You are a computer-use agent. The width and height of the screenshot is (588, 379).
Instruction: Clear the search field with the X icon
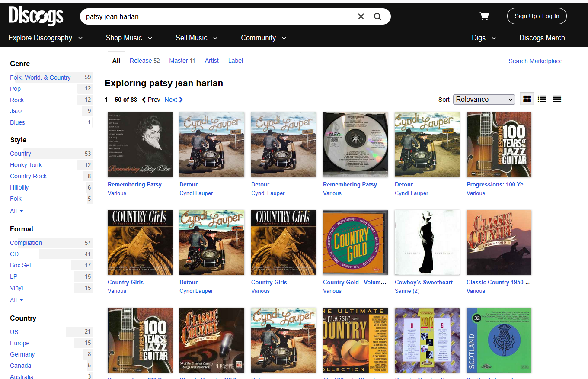tap(361, 16)
